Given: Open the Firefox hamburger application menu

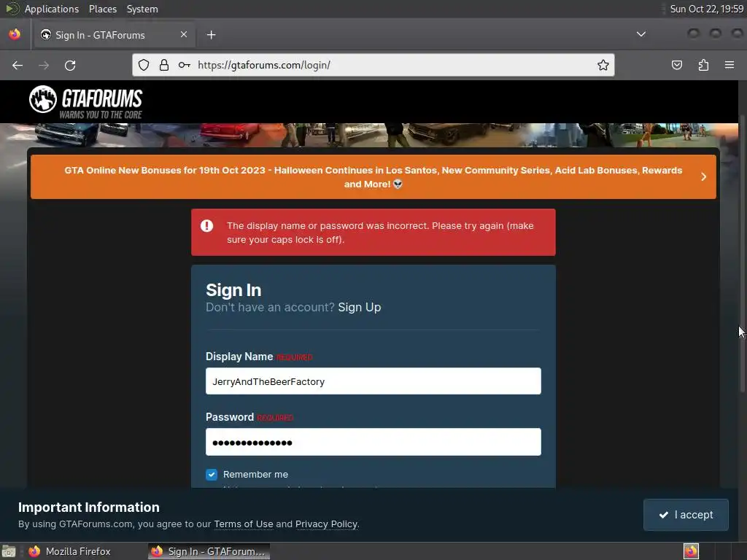Looking at the screenshot, I should click(x=729, y=65).
